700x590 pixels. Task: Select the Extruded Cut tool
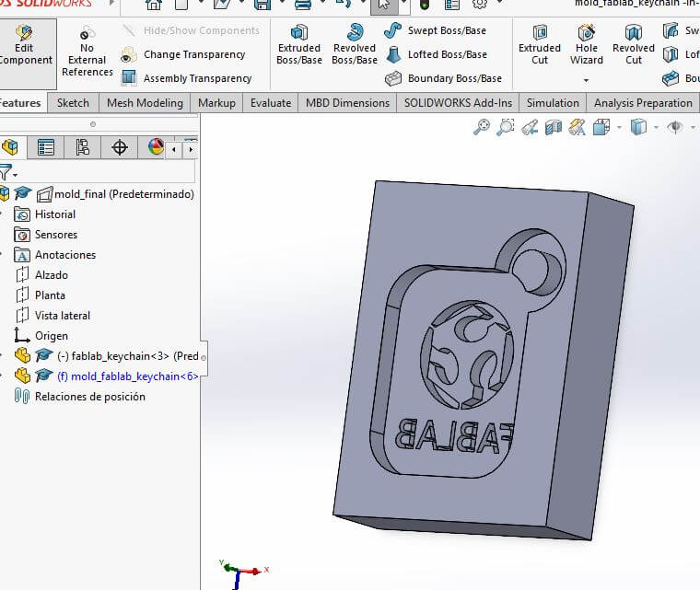(x=540, y=45)
